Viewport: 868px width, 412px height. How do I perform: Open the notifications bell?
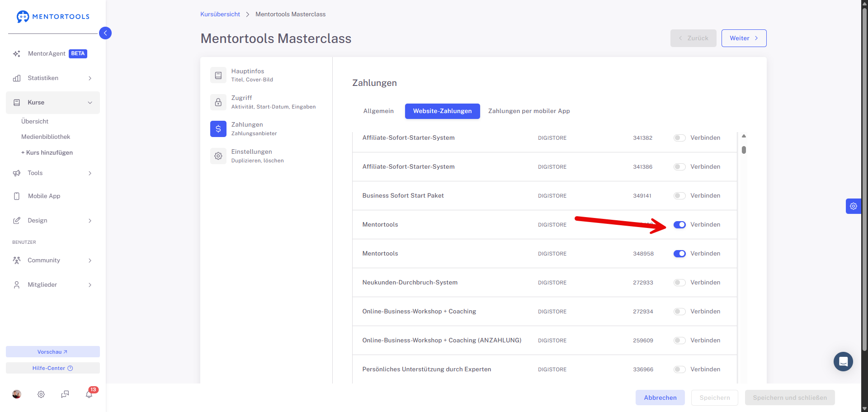pos(89,394)
